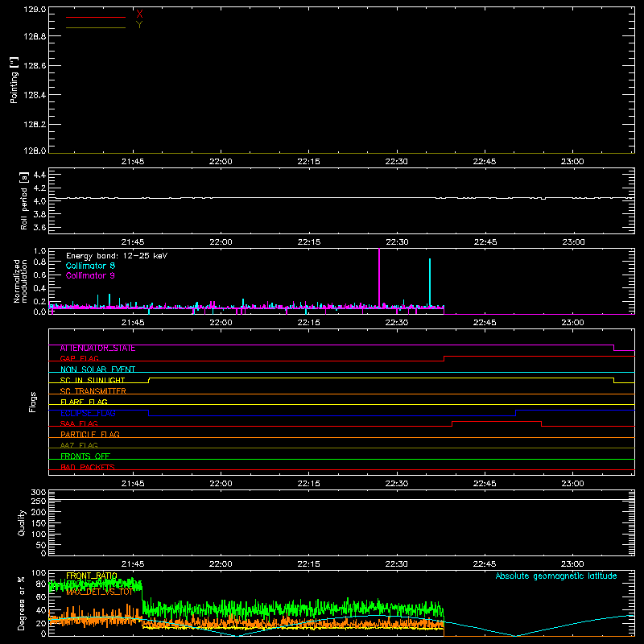
Task: Click the 4.4 roll period tick label
Action: point(39,175)
